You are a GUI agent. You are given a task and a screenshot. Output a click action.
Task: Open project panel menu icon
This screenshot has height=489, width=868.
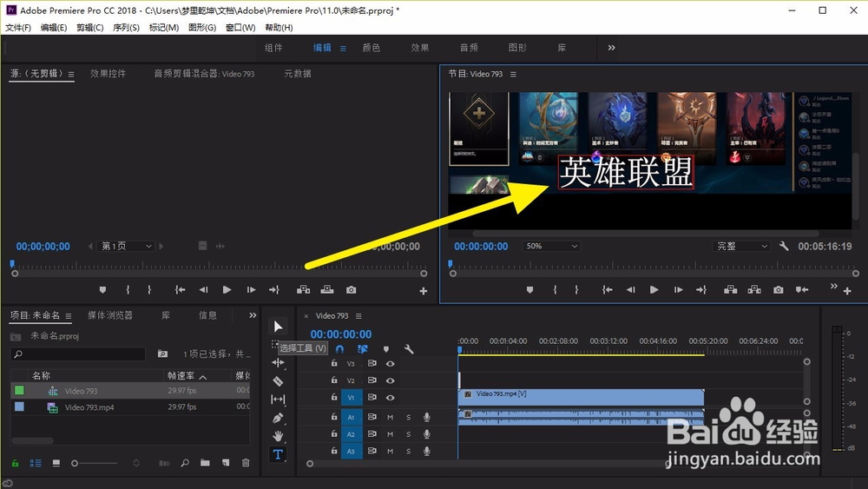[x=69, y=315]
